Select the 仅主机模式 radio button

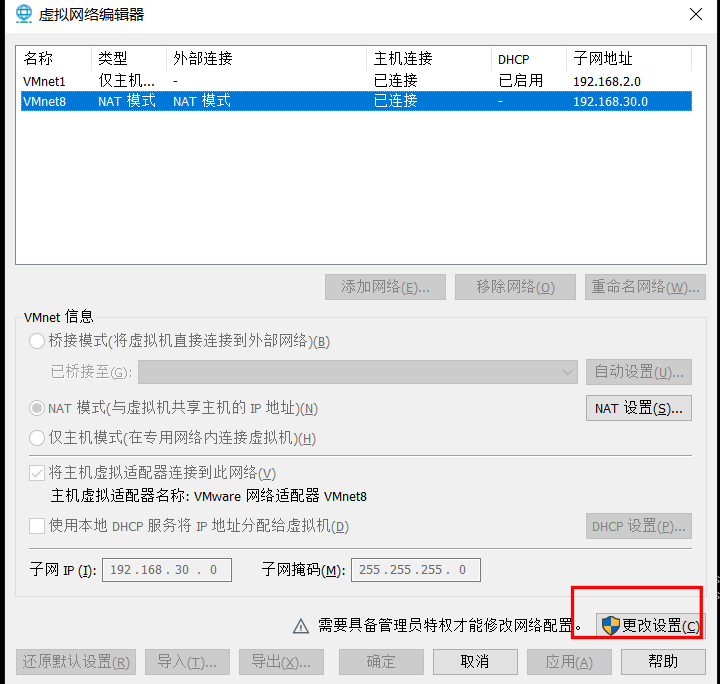[37, 438]
